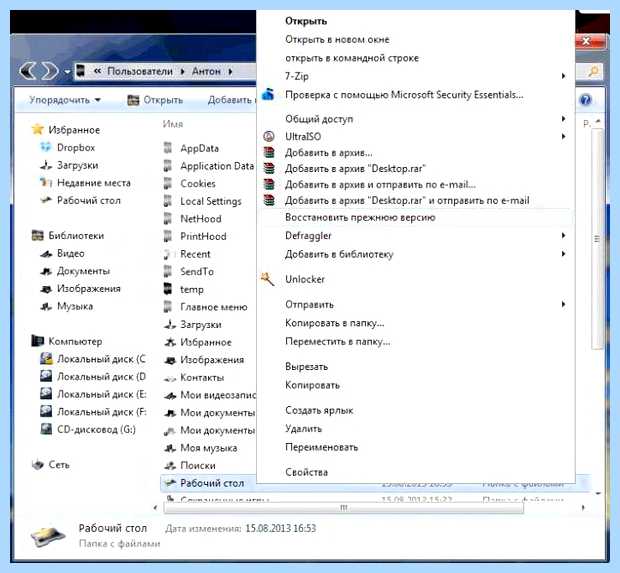Choose Переместить в папку...
Viewport: 620px width, 573px height.
click(338, 342)
